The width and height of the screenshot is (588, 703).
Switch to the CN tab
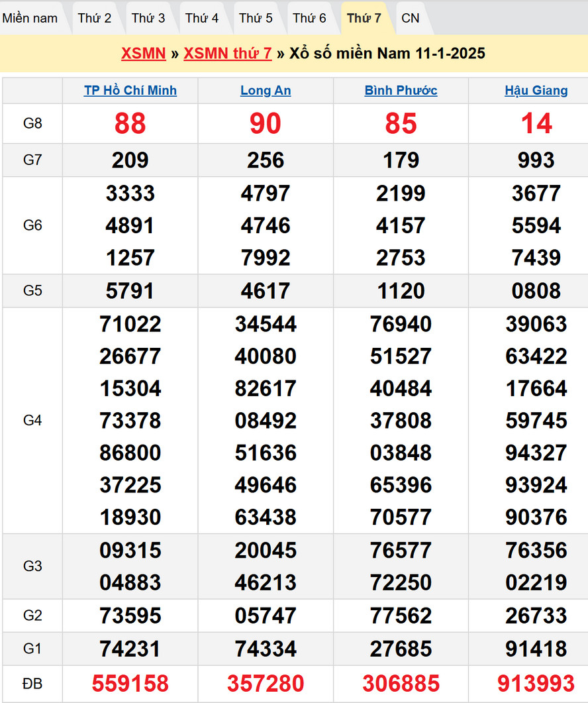click(411, 18)
